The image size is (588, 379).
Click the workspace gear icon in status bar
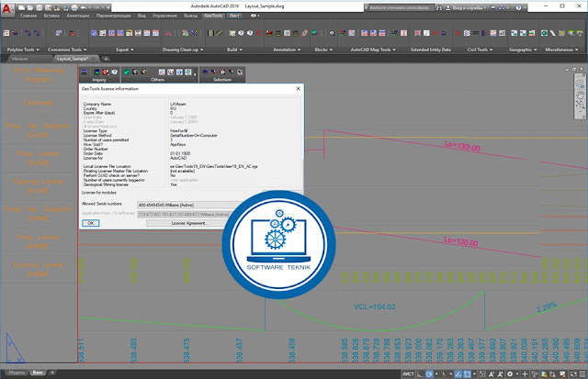point(510,373)
